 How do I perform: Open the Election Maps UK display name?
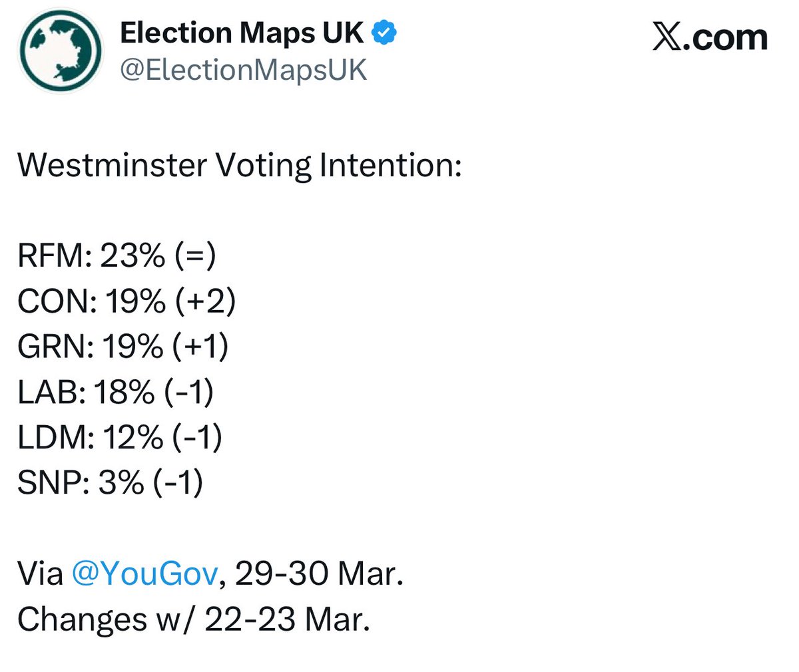tap(242, 33)
